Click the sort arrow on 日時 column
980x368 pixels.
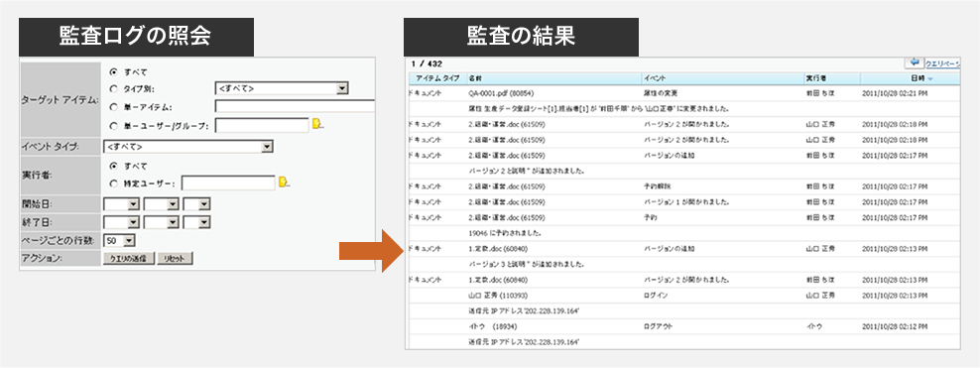pyautogui.click(x=930, y=78)
